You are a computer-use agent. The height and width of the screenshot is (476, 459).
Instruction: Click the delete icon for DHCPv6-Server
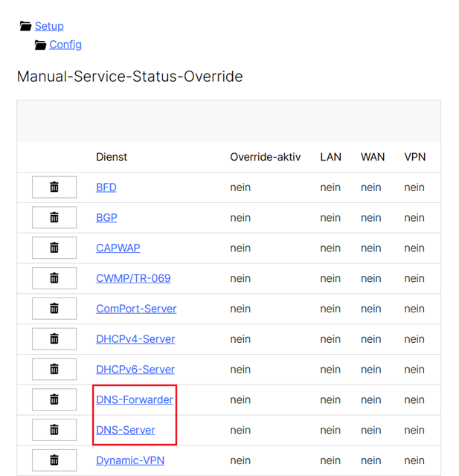coord(54,369)
